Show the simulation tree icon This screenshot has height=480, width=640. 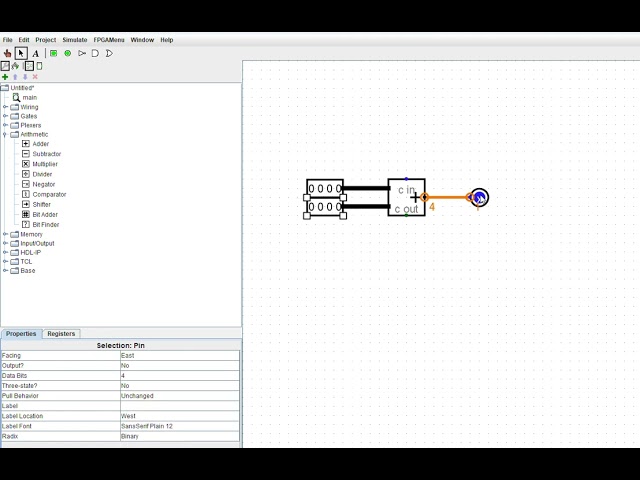pos(16,66)
